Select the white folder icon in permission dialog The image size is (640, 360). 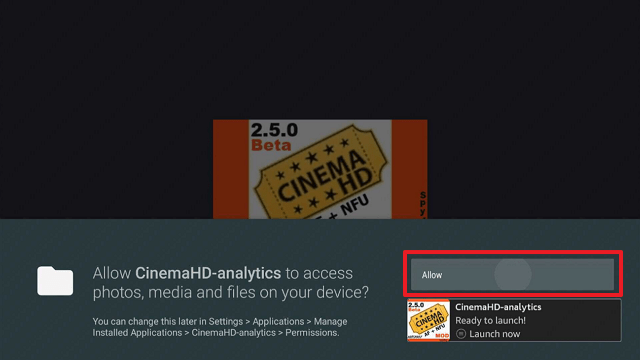coord(55,281)
